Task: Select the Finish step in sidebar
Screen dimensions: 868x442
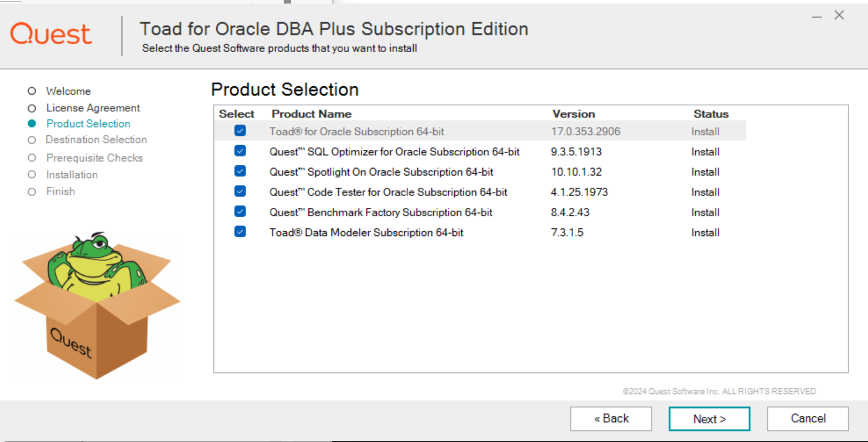Action: click(x=60, y=191)
